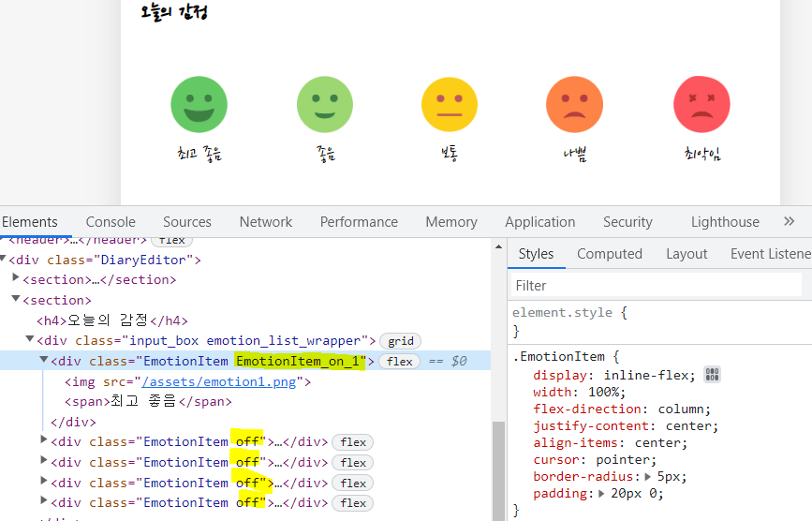
Task: Toggle flex badge on EmotionItem_on_1
Action: (399, 361)
